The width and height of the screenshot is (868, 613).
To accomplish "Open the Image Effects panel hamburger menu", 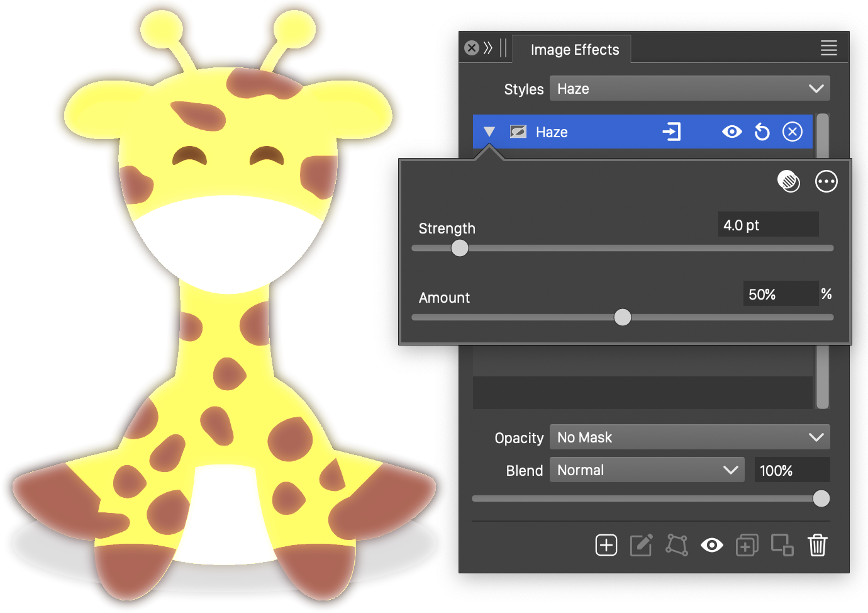I will coord(828,48).
